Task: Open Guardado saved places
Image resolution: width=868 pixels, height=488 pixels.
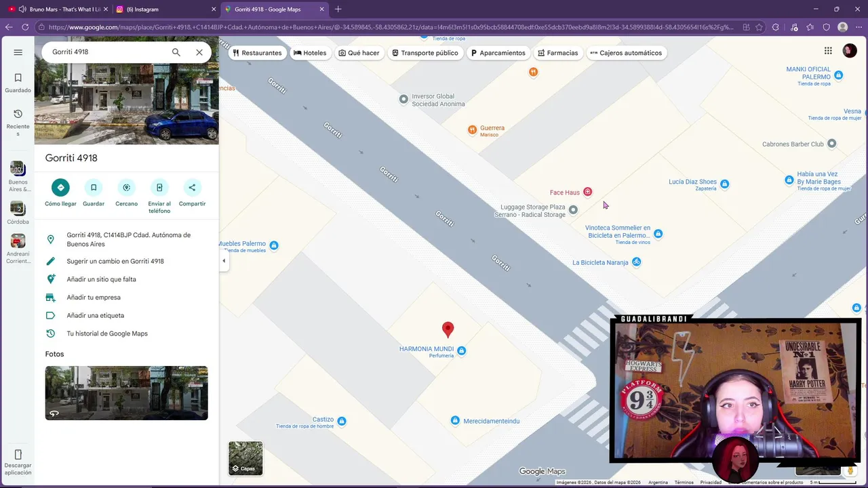Action: click(18, 83)
